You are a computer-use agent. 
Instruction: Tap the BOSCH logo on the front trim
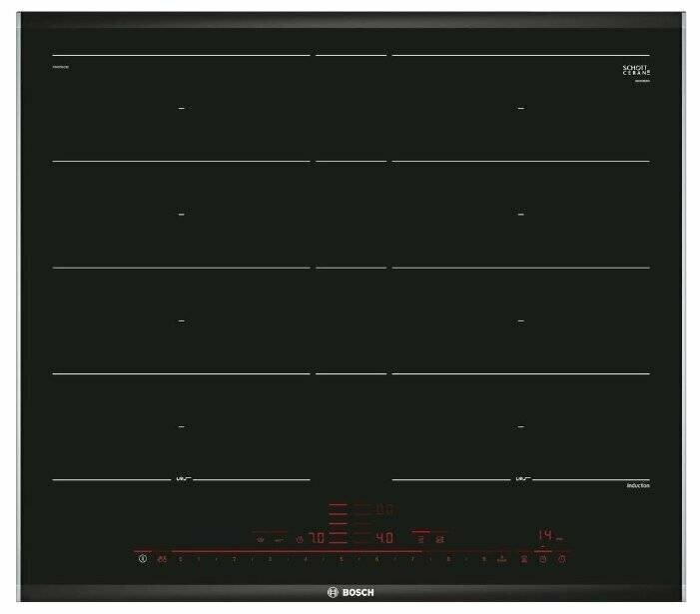(350, 593)
